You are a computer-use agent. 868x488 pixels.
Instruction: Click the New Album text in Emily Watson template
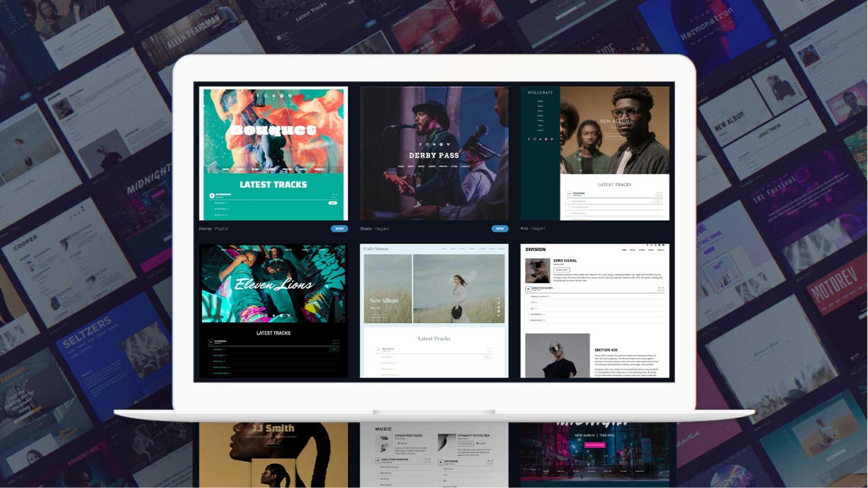click(x=384, y=300)
